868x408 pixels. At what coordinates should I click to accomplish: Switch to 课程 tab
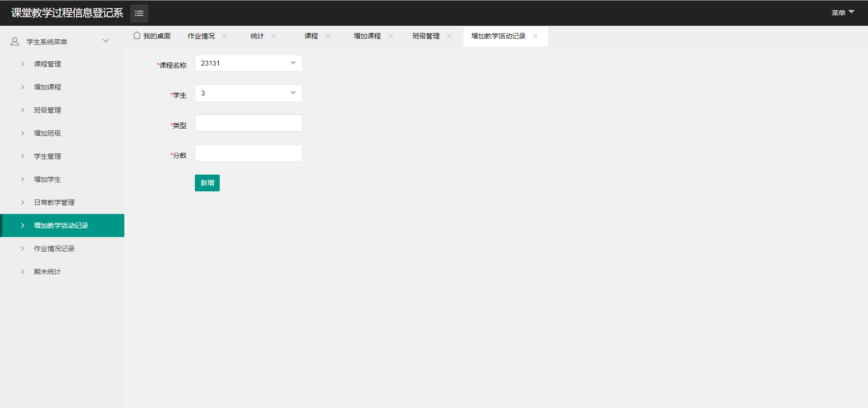[311, 36]
